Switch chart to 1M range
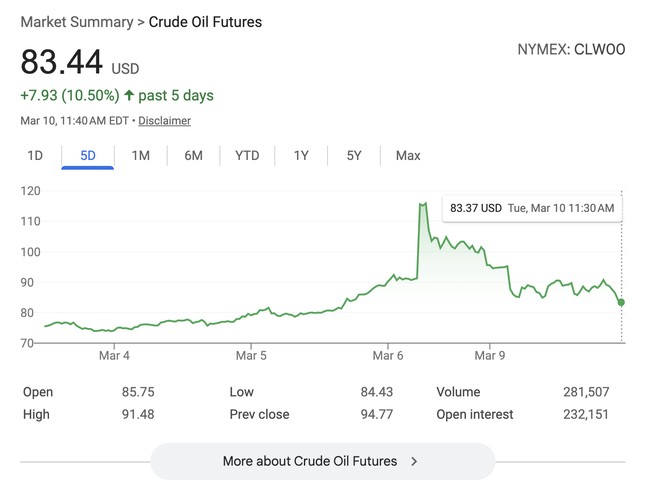This screenshot has height=488, width=650. click(x=140, y=155)
